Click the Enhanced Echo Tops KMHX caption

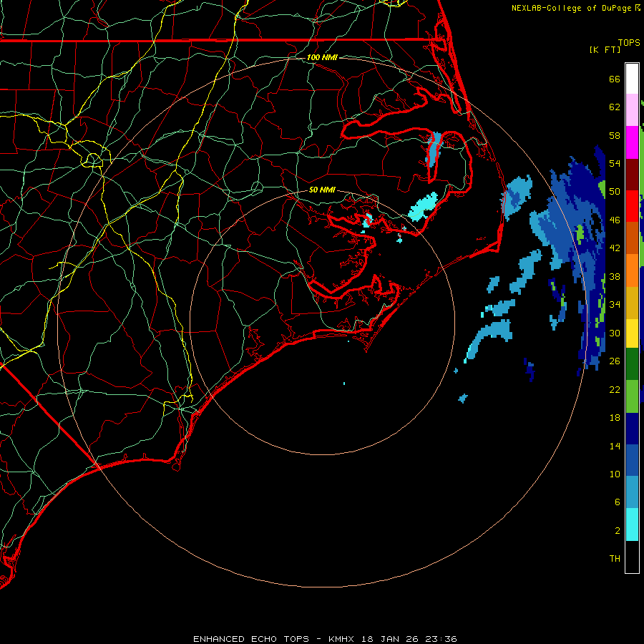pos(325,639)
